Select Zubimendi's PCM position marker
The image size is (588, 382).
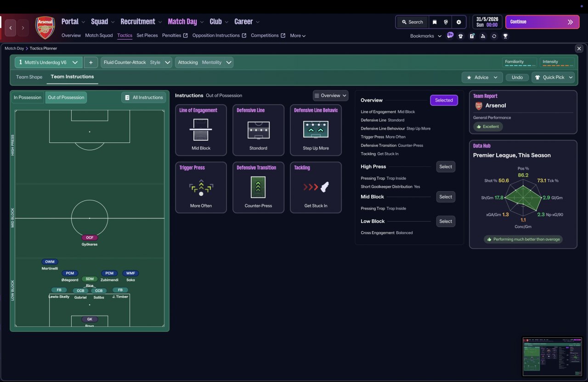[x=109, y=273]
